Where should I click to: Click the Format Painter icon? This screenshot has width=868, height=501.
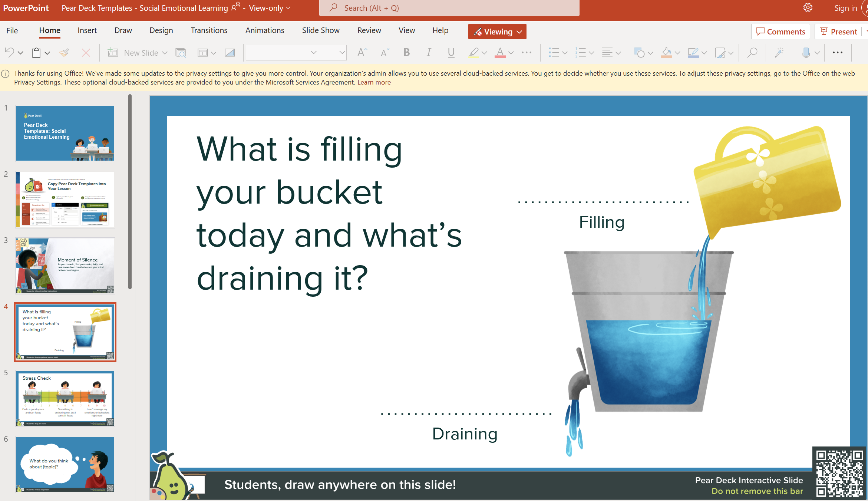(64, 53)
